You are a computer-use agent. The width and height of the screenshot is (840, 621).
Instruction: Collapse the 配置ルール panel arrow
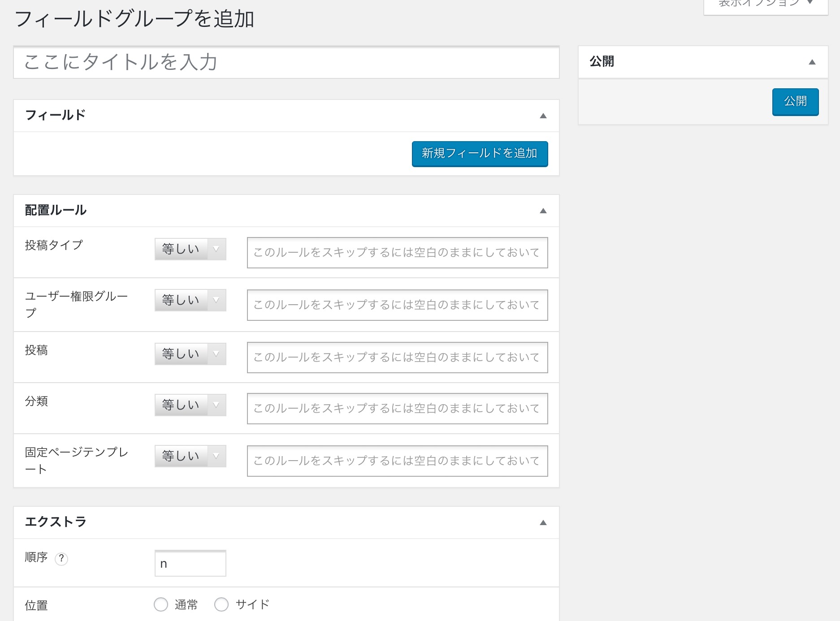543,211
